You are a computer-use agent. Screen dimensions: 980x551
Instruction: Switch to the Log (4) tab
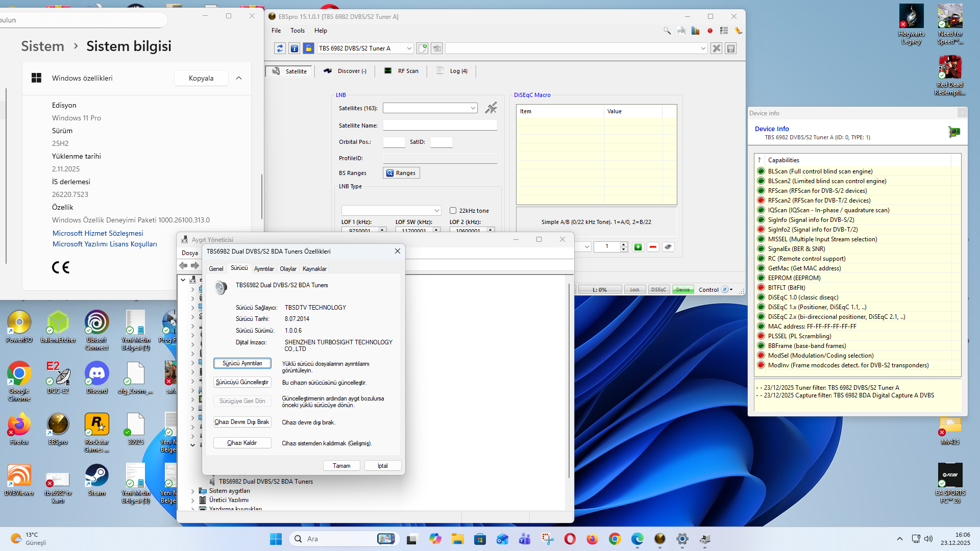[x=452, y=71]
